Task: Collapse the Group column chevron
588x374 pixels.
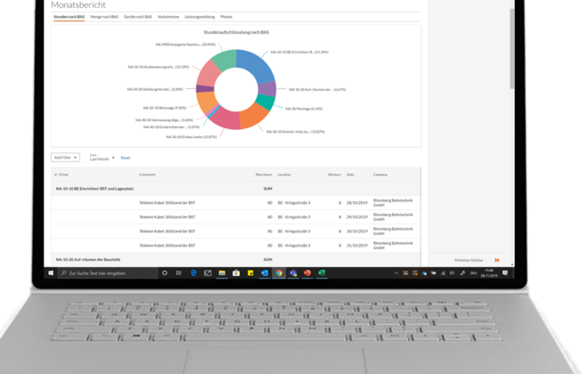Action: pyautogui.click(x=56, y=175)
